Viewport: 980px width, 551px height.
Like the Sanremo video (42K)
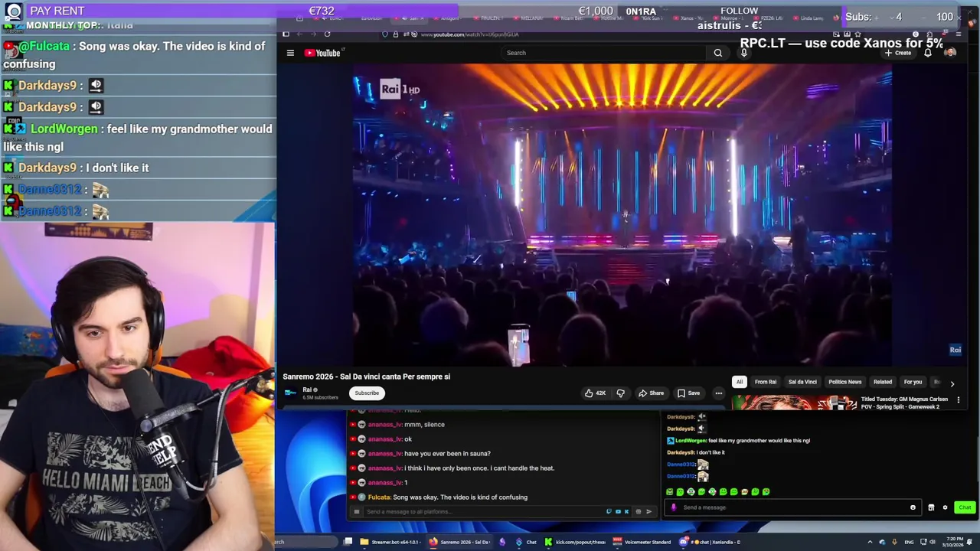point(595,393)
